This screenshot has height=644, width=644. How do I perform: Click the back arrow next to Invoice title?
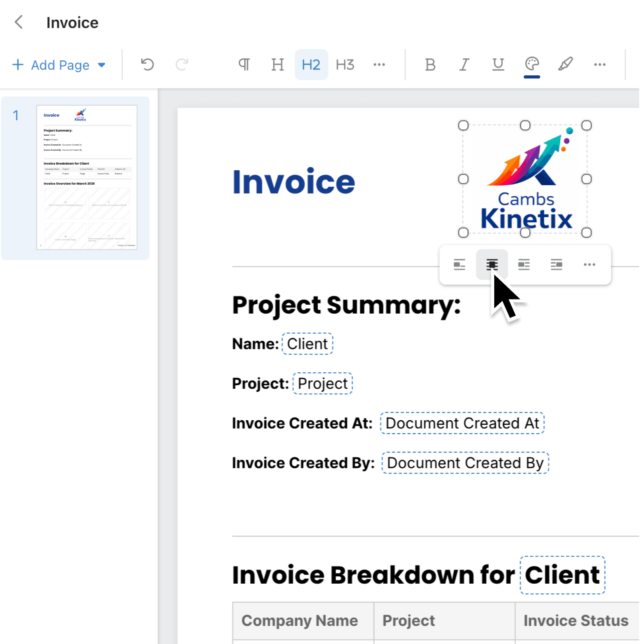(19, 23)
